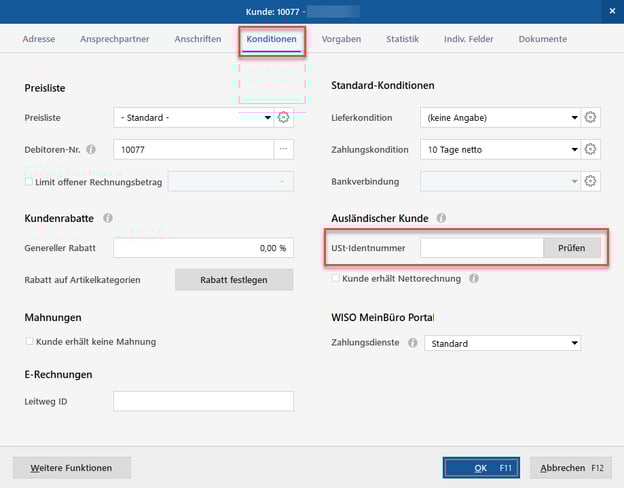Screen dimensions: 624x488
Task: Click gear icon next to Preisliste dropdown
Action: point(284,118)
